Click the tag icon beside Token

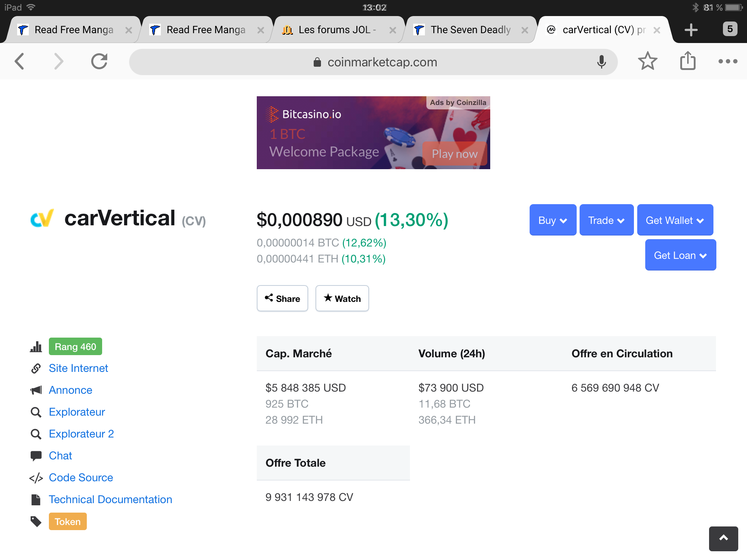36,522
